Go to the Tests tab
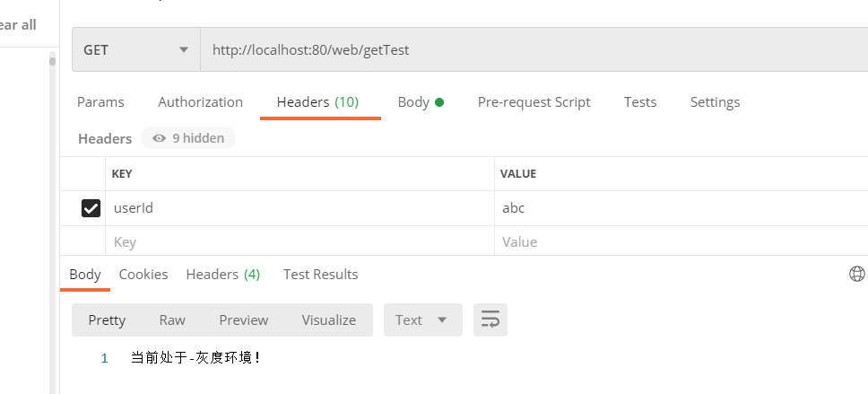Image resolution: width=868 pixels, height=394 pixels. (640, 102)
